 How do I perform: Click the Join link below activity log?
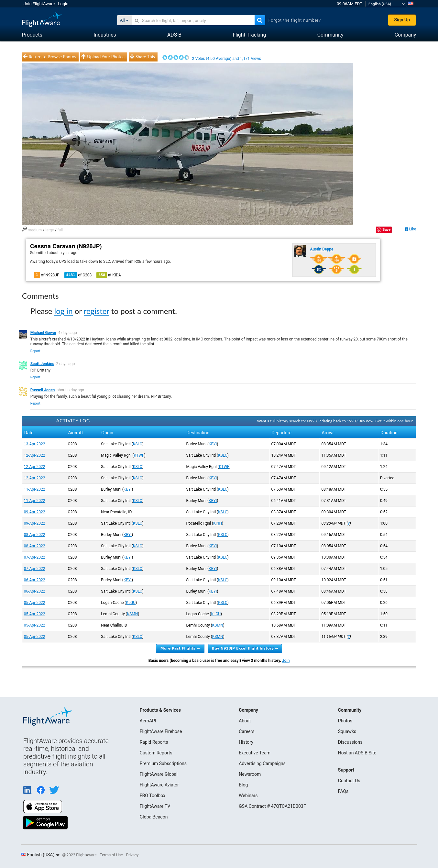286,661
